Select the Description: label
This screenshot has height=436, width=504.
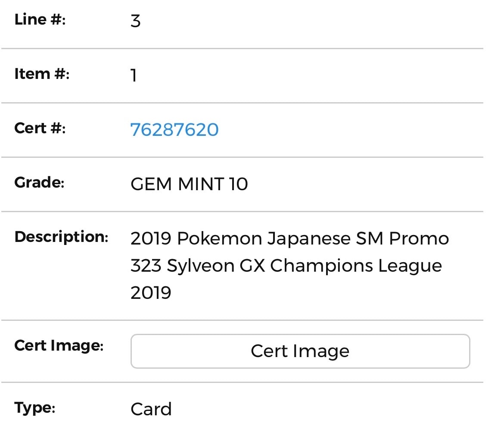[62, 237]
